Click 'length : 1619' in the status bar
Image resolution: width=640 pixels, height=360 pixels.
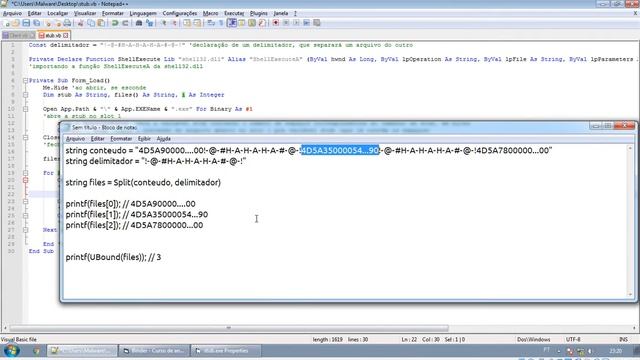[327, 339]
